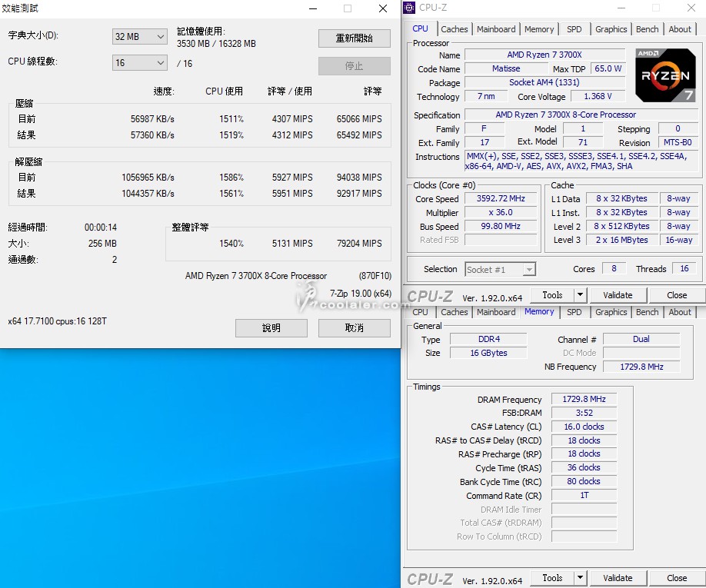Open SPD tab in the CPU-Z processor window
Viewport: 706px width, 588px height.
point(574,29)
